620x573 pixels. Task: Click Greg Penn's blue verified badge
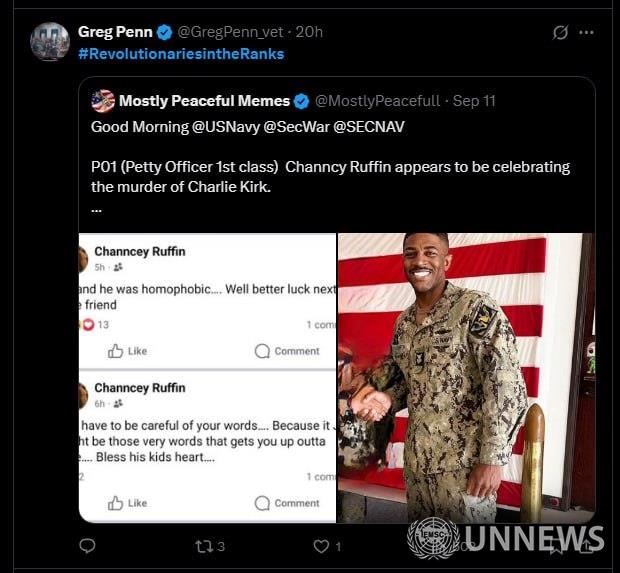pyautogui.click(x=164, y=32)
